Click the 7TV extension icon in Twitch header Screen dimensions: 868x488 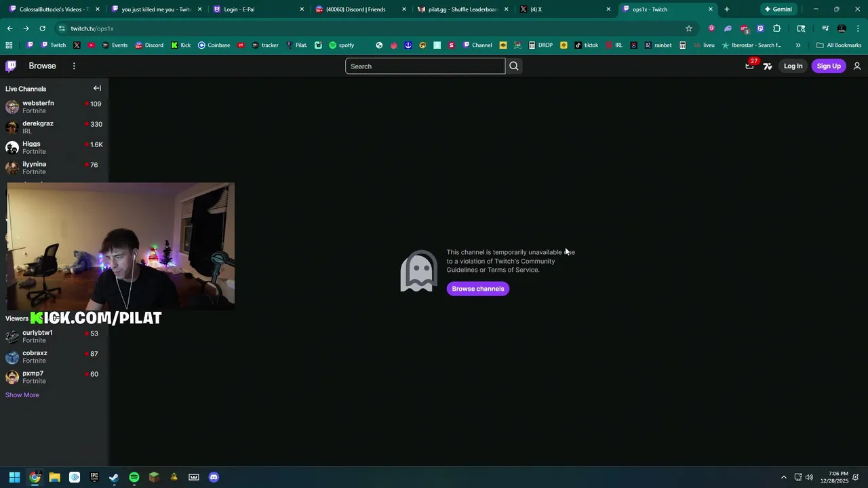[x=768, y=66]
